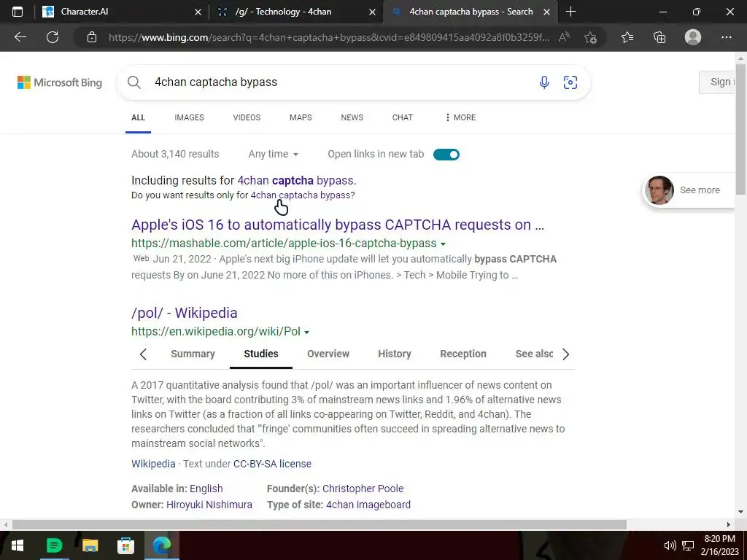The image size is (747, 560).
Task: Click 4chan captcha bypass suggestion link
Action: tap(296, 181)
